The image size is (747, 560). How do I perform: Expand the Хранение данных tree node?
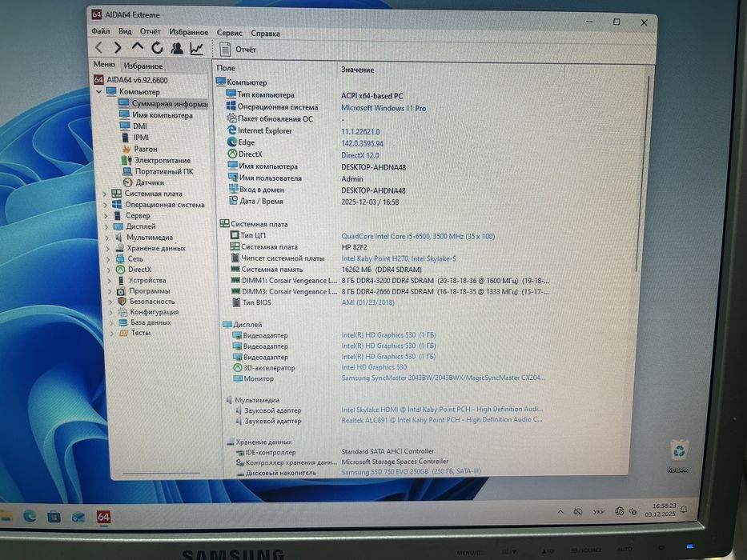click(107, 248)
